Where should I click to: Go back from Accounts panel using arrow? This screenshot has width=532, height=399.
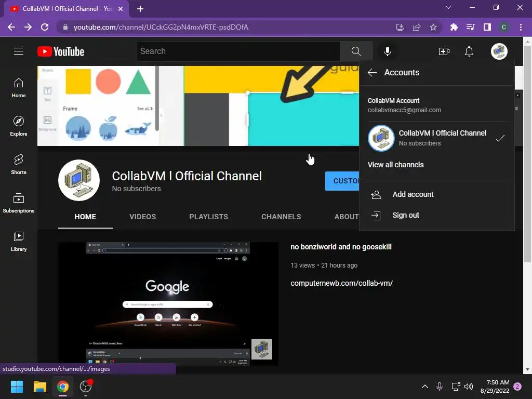coord(372,72)
